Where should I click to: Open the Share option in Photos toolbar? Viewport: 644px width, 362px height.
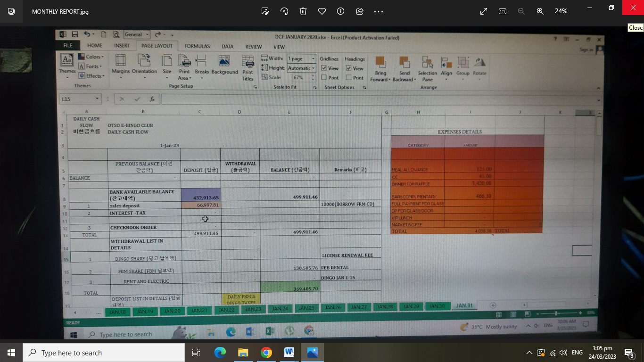click(x=360, y=11)
